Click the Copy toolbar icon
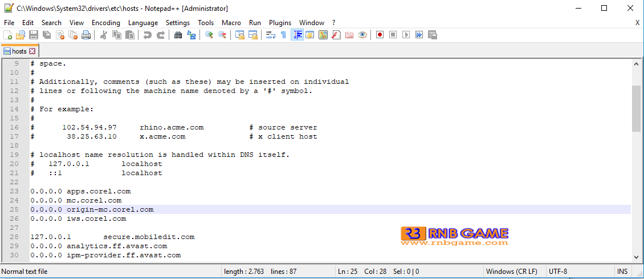 pyautogui.click(x=117, y=35)
